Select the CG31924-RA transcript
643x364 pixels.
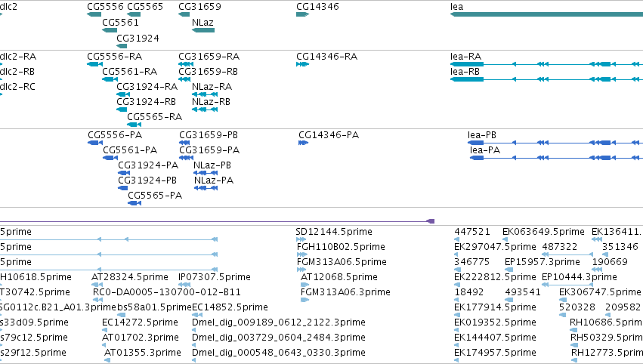pyautogui.click(x=123, y=94)
